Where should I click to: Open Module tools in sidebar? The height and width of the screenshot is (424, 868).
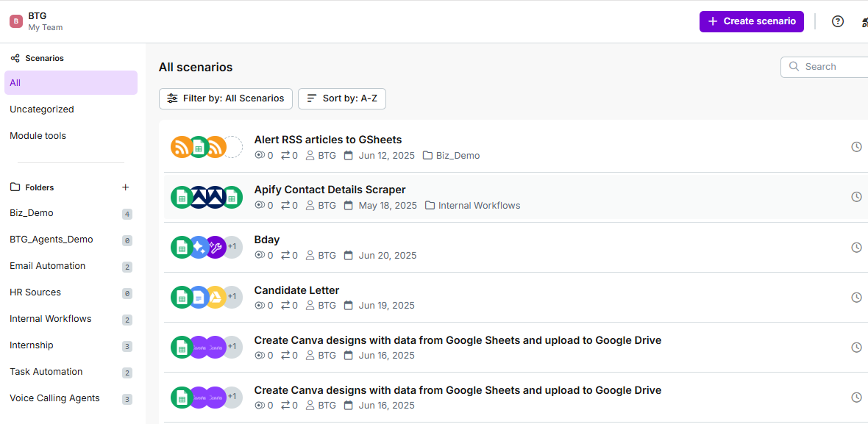tap(38, 136)
